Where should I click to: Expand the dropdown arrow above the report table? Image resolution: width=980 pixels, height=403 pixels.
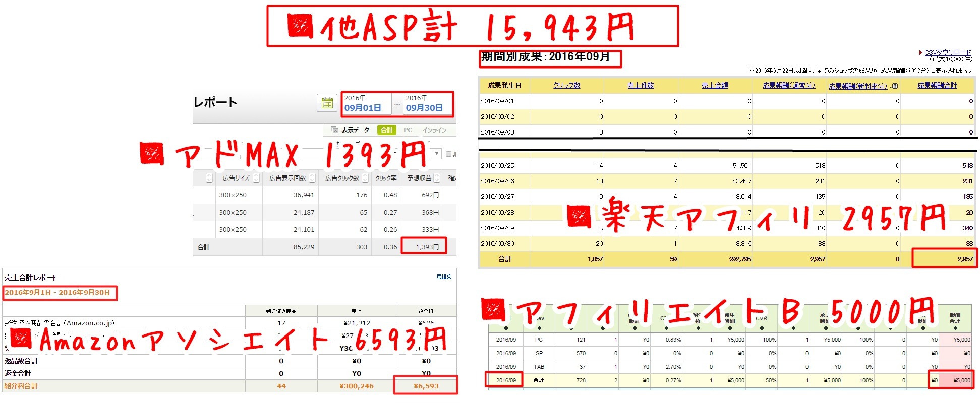tap(437, 154)
